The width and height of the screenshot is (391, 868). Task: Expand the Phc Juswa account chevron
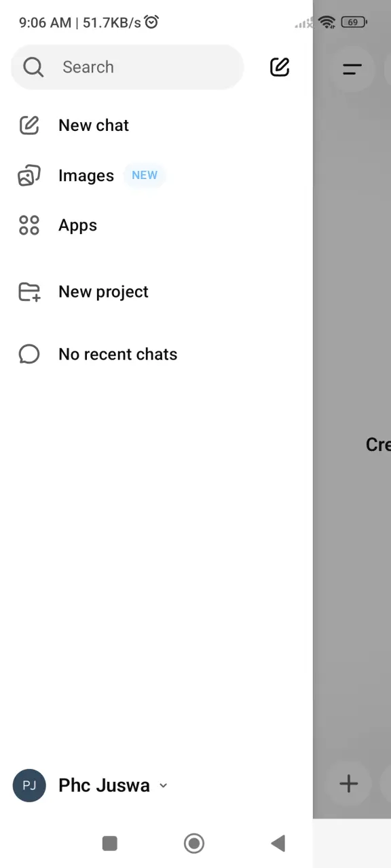(163, 785)
